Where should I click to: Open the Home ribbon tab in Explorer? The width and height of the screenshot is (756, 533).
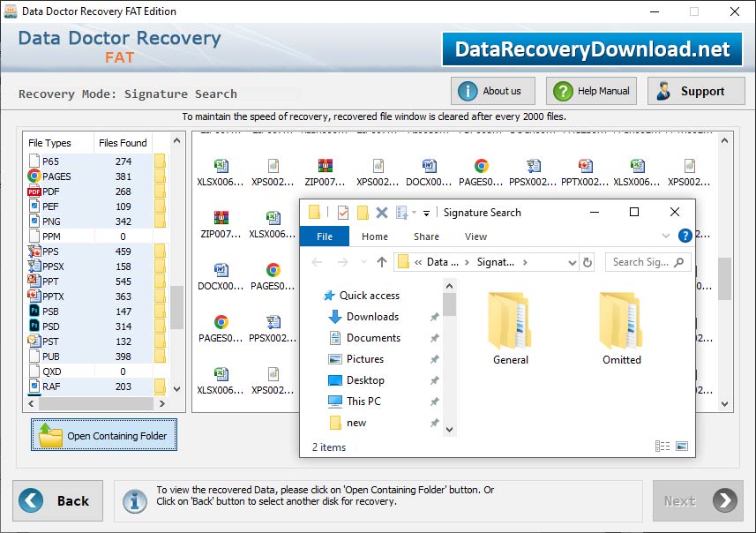tap(375, 236)
